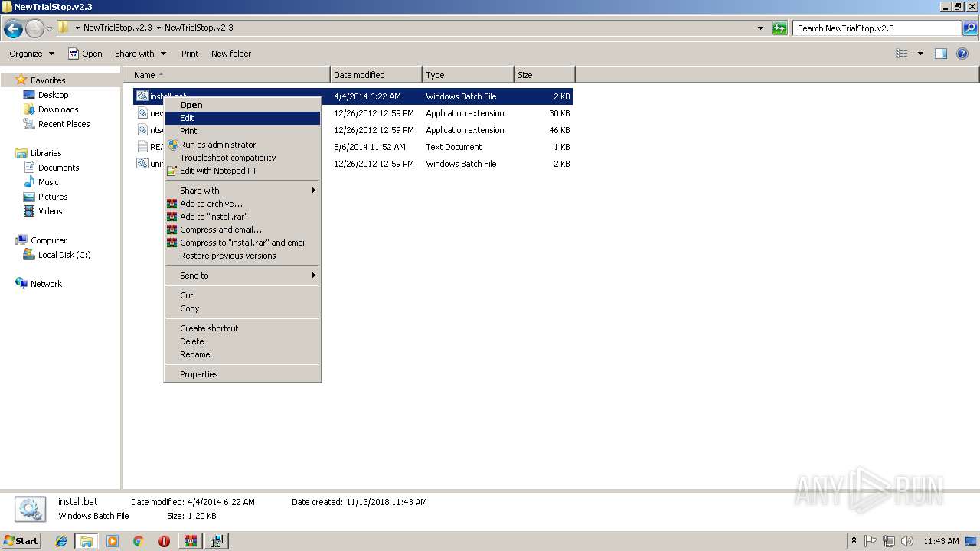980x551 pixels.
Task: Expand the Share with context submenu
Action: click(x=243, y=191)
